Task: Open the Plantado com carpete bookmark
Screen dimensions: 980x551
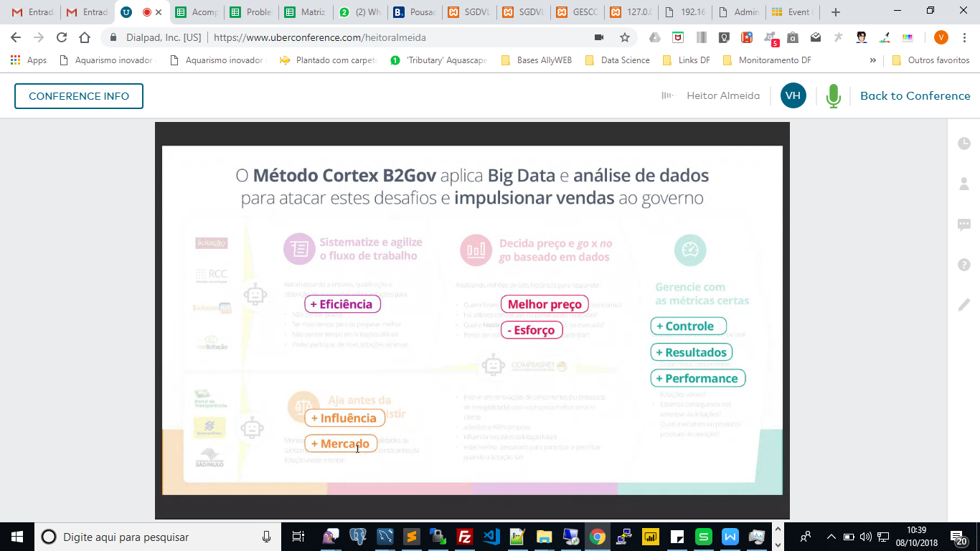Action: pos(328,60)
